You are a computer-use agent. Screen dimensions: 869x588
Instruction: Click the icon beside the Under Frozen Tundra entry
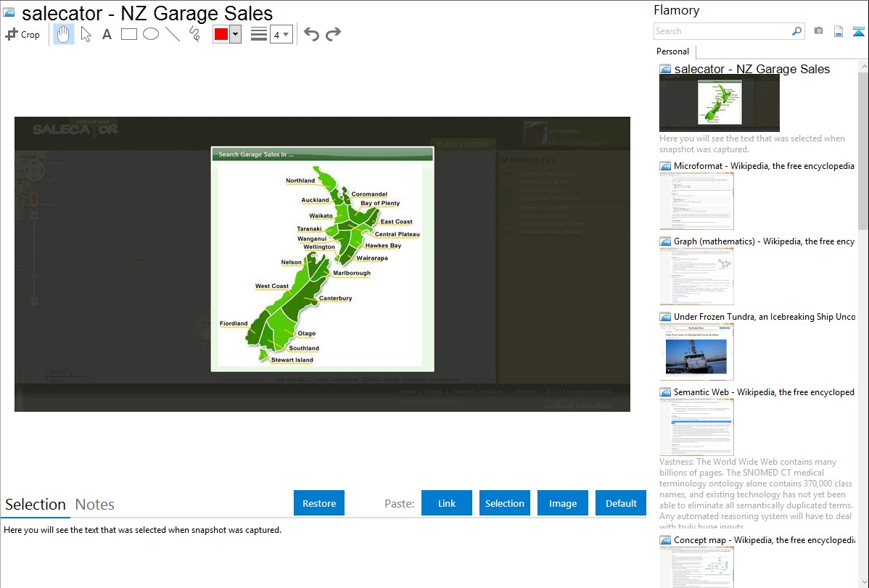coord(666,317)
